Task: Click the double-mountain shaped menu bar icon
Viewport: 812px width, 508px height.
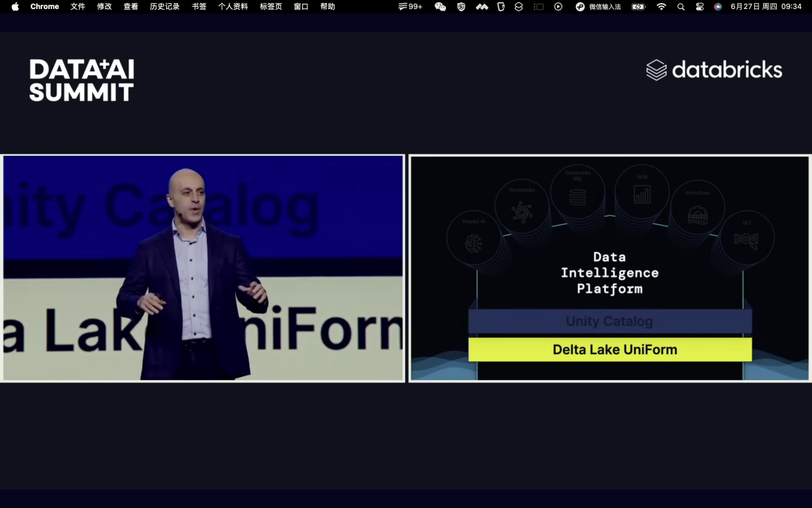Action: coord(482,7)
